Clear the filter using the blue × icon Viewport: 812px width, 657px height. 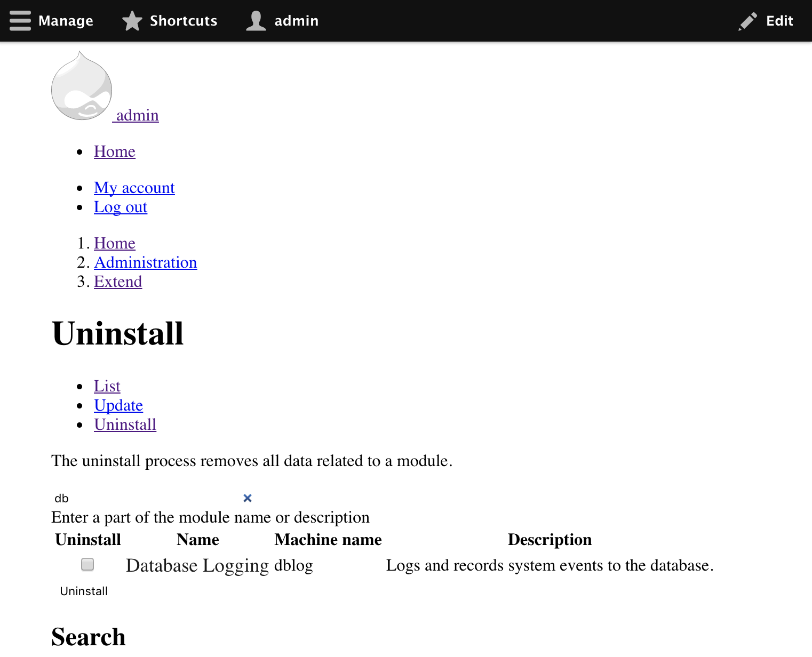click(x=247, y=498)
